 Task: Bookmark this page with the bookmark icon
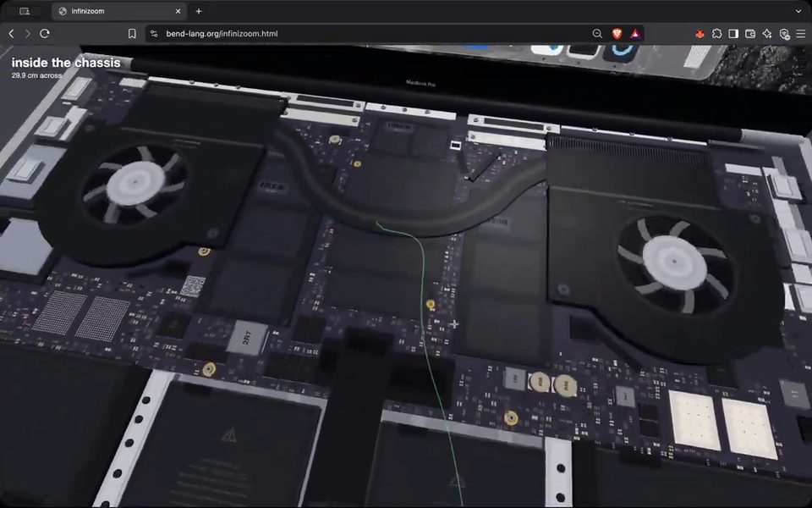[132, 34]
